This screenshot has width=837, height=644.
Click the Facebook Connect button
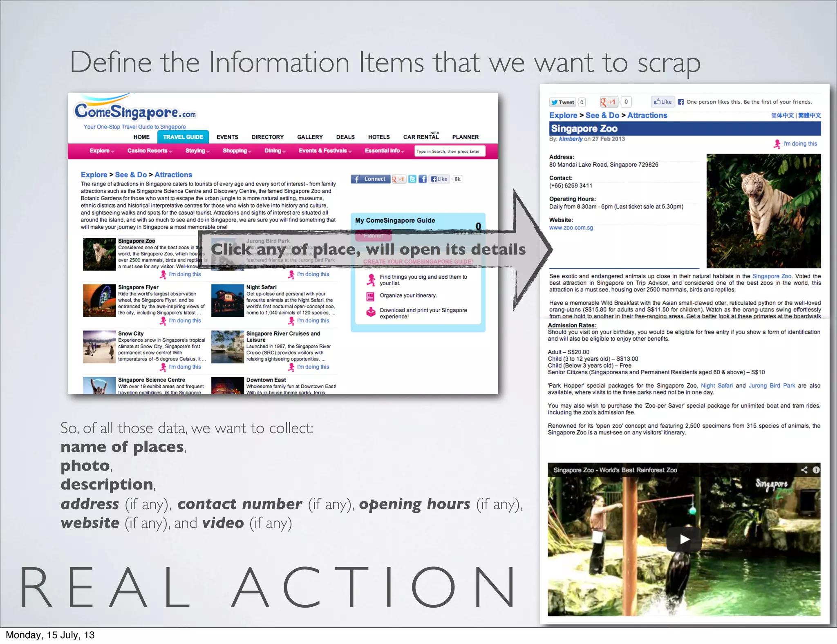click(x=371, y=179)
